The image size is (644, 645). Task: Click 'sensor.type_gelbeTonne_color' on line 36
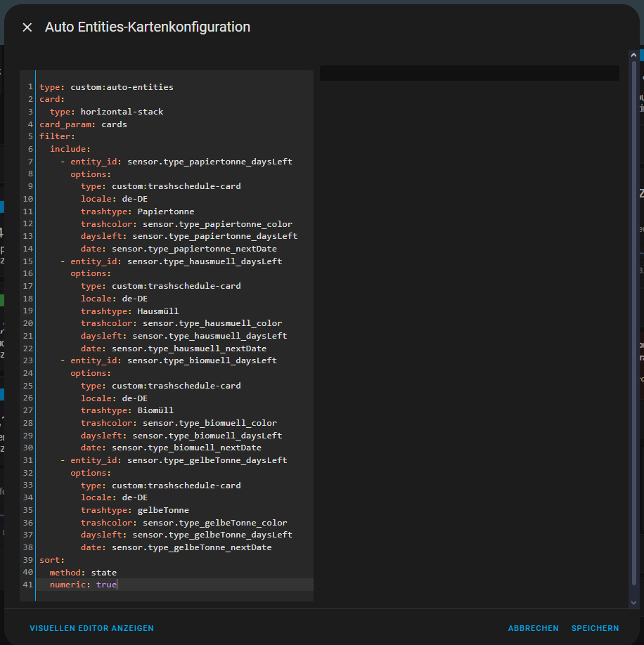pos(214,523)
